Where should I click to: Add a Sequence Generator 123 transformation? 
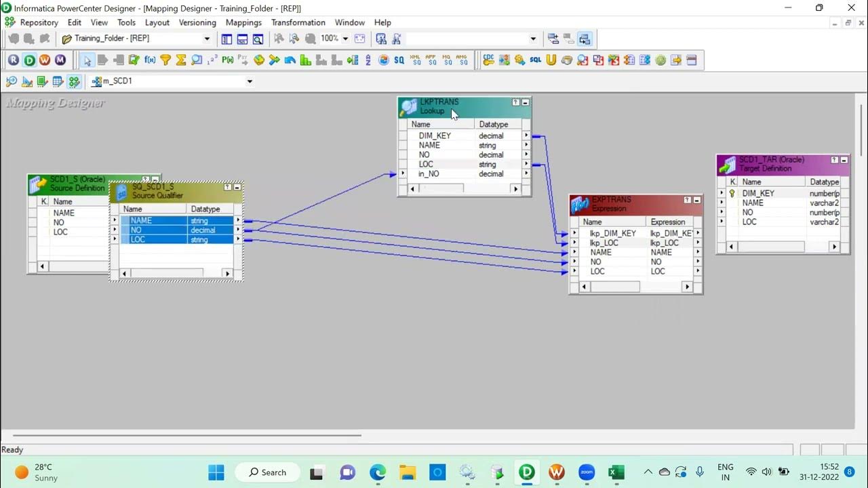point(212,60)
